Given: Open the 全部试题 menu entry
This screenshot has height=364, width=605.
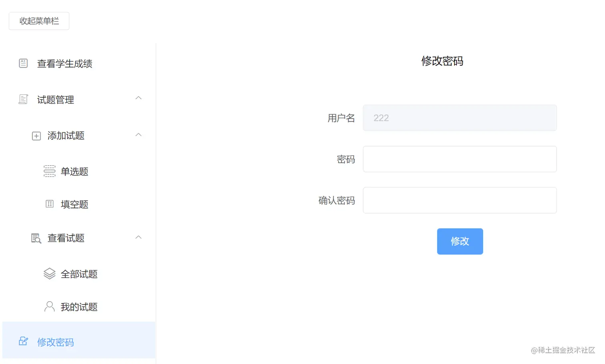Looking at the screenshot, I should (79, 274).
